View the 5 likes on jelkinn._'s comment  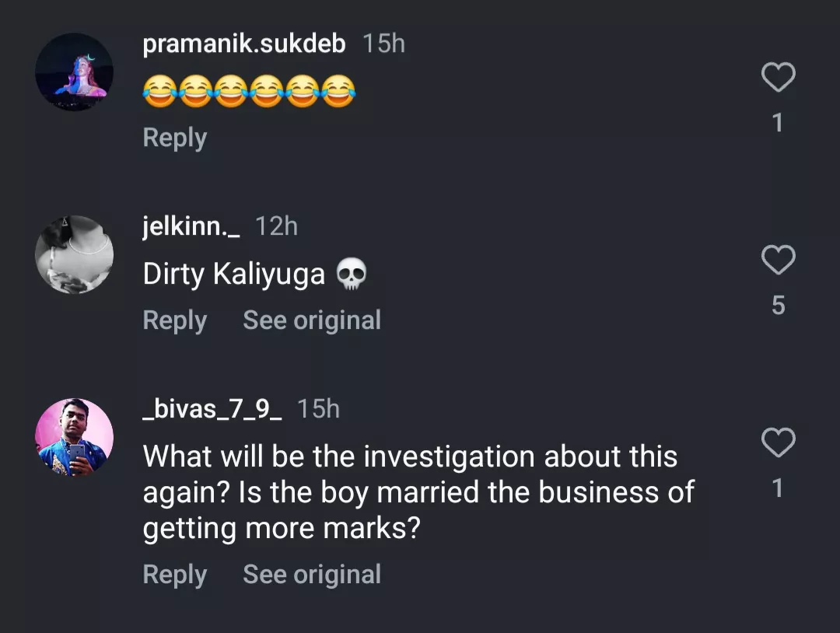778,306
